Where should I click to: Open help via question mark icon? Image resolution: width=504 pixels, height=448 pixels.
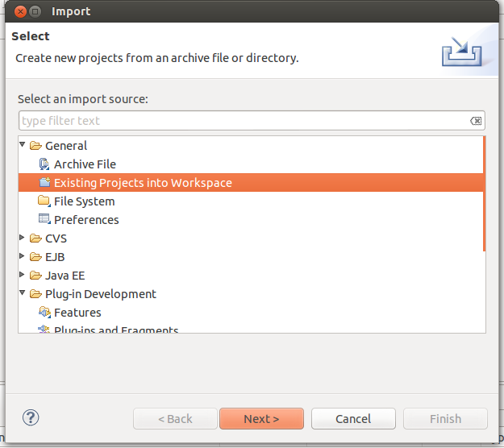click(31, 417)
